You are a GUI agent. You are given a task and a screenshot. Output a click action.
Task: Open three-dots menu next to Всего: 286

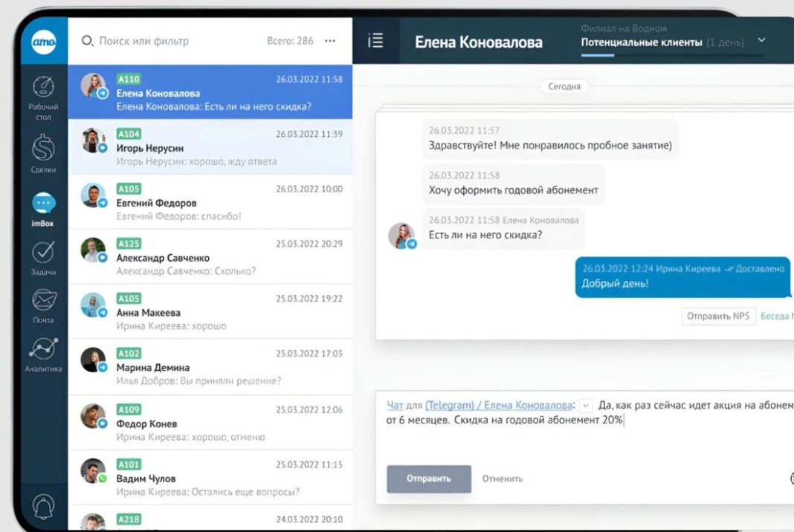[330, 41]
